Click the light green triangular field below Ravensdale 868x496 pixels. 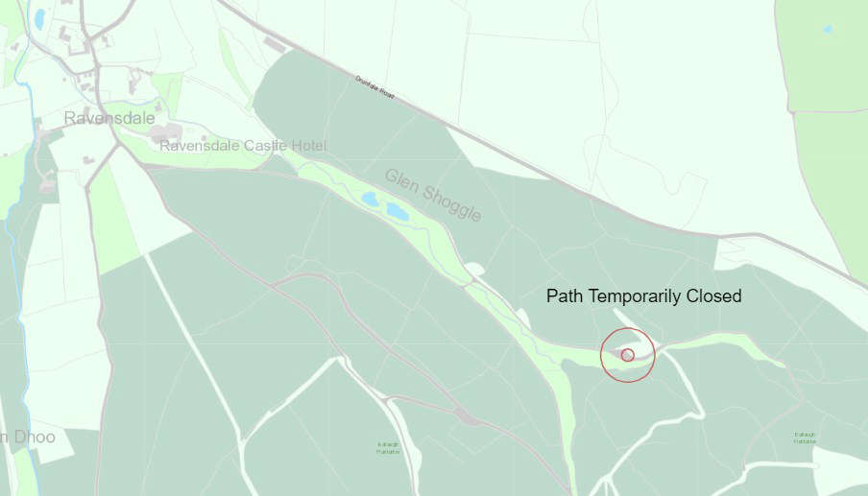113,222
